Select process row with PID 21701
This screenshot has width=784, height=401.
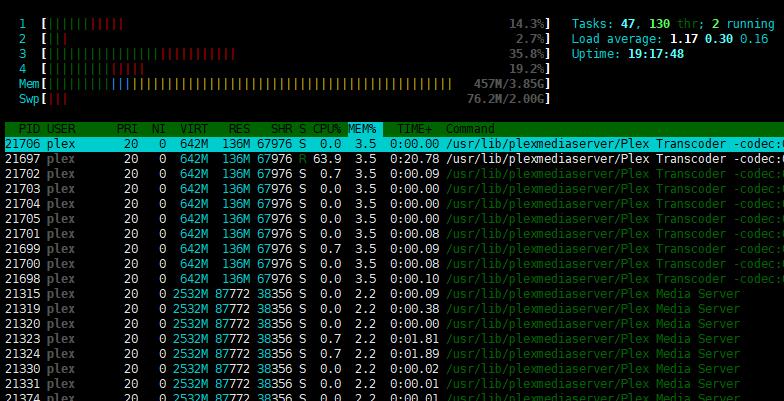[x=394, y=234]
